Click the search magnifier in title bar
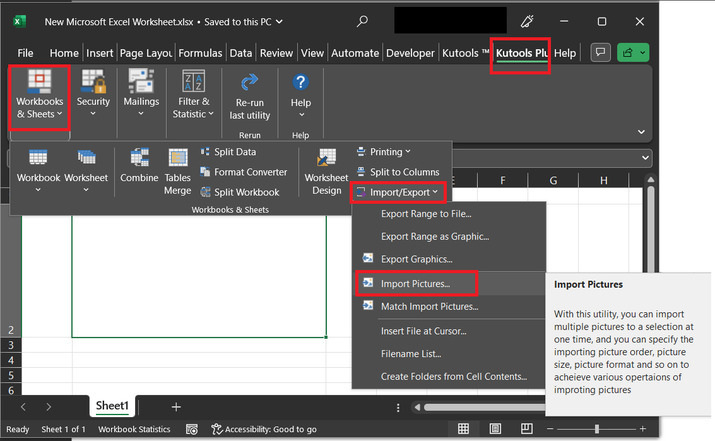Screen dimensions: 715x441 (x=363, y=21)
